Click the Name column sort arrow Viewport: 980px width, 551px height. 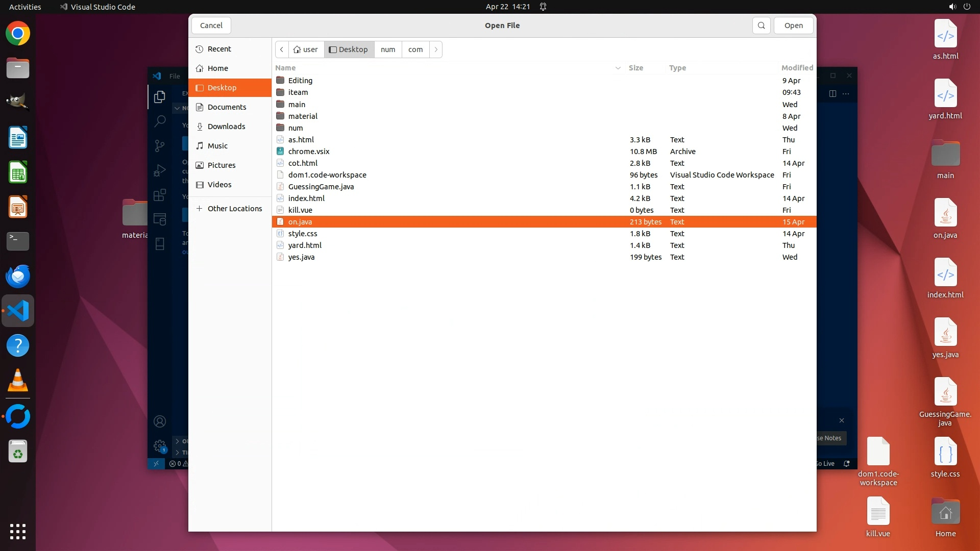(618, 68)
